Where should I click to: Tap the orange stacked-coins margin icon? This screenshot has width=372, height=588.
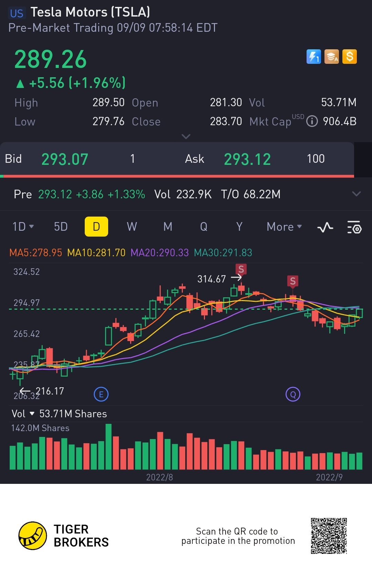[x=332, y=57]
